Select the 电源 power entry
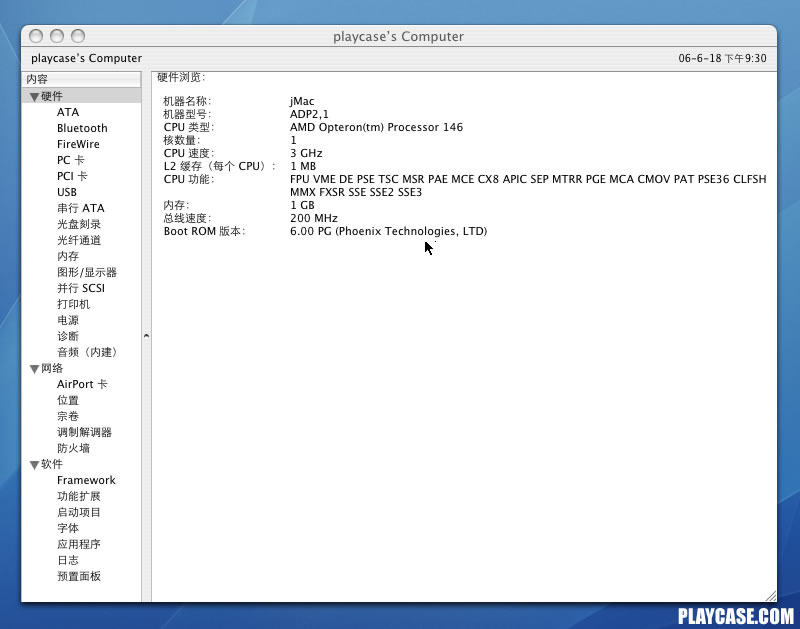Screen dimensions: 800x629 point(68,320)
